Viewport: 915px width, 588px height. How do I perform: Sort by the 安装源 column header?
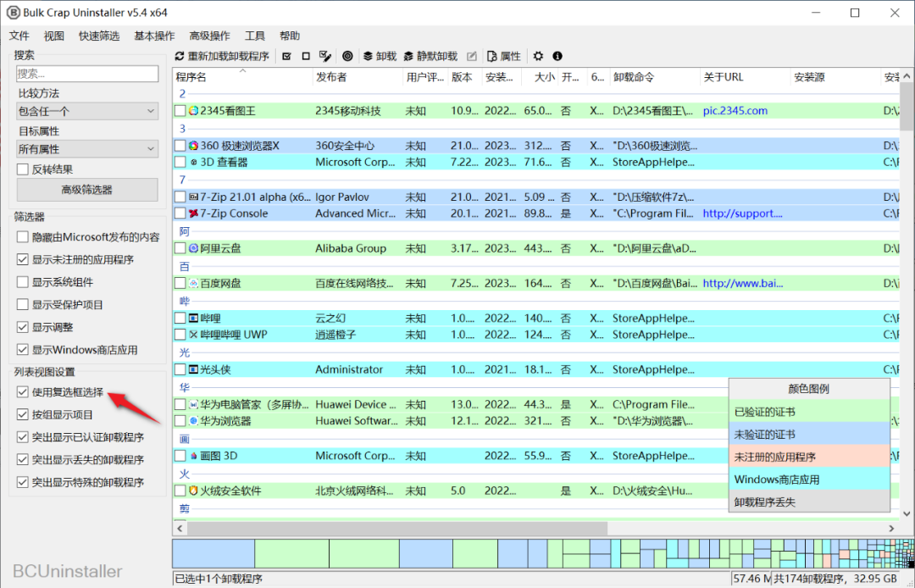tap(835, 77)
